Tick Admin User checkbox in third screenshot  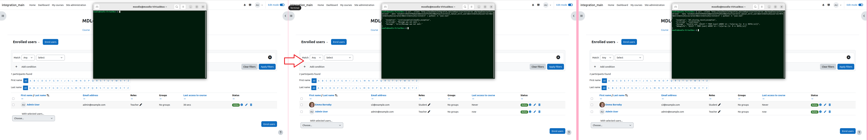(x=592, y=112)
